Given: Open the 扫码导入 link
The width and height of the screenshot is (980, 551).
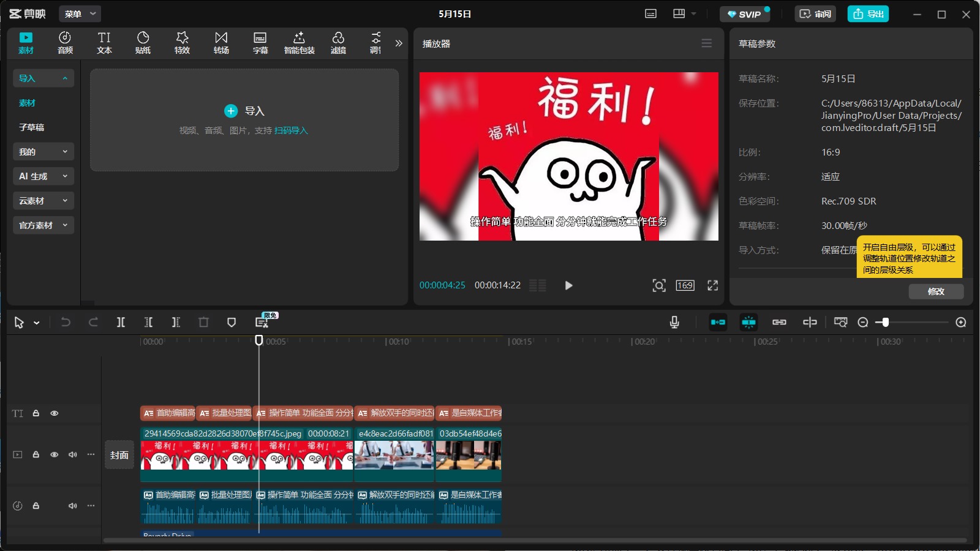Looking at the screenshot, I should 291,130.
